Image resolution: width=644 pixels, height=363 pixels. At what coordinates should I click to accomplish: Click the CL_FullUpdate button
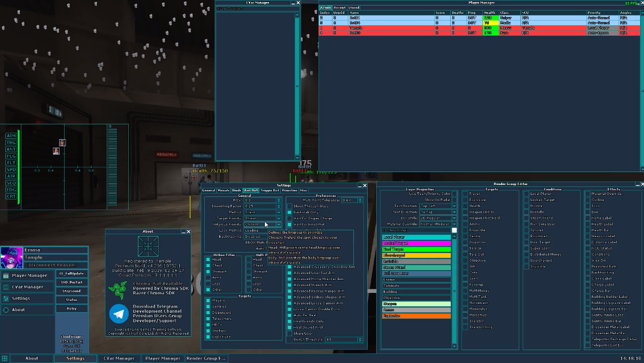(x=72, y=273)
